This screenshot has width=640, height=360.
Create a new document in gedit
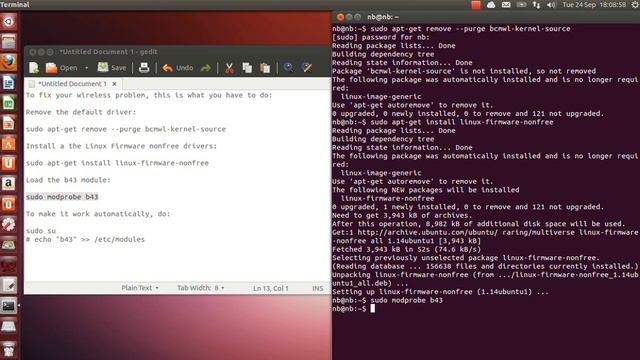coord(34,68)
